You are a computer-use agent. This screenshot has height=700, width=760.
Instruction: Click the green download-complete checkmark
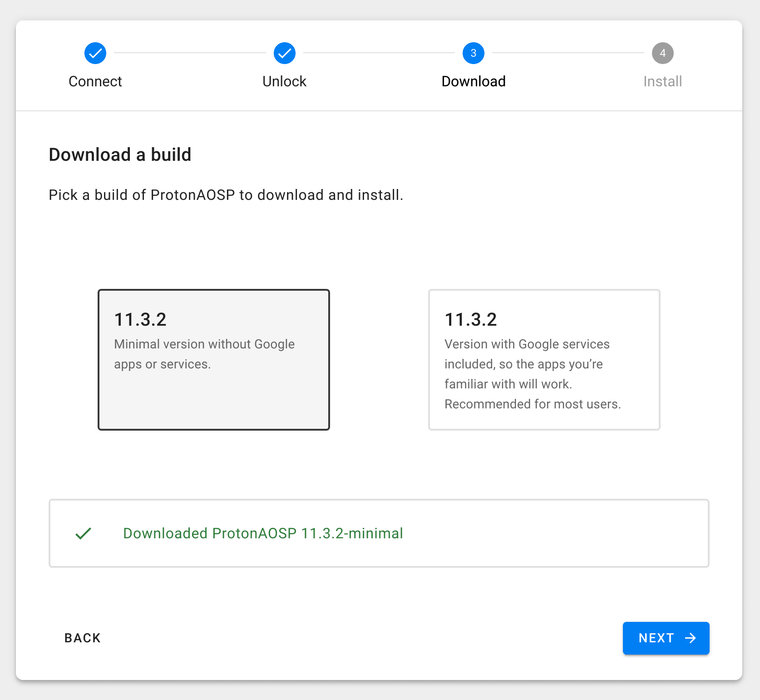(83, 534)
